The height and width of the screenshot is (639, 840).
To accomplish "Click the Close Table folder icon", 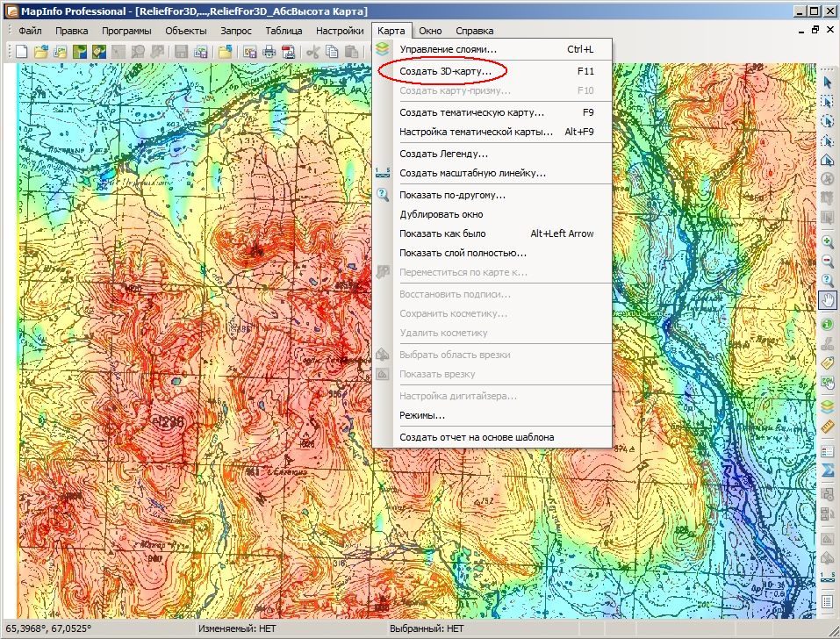I will pos(225,52).
